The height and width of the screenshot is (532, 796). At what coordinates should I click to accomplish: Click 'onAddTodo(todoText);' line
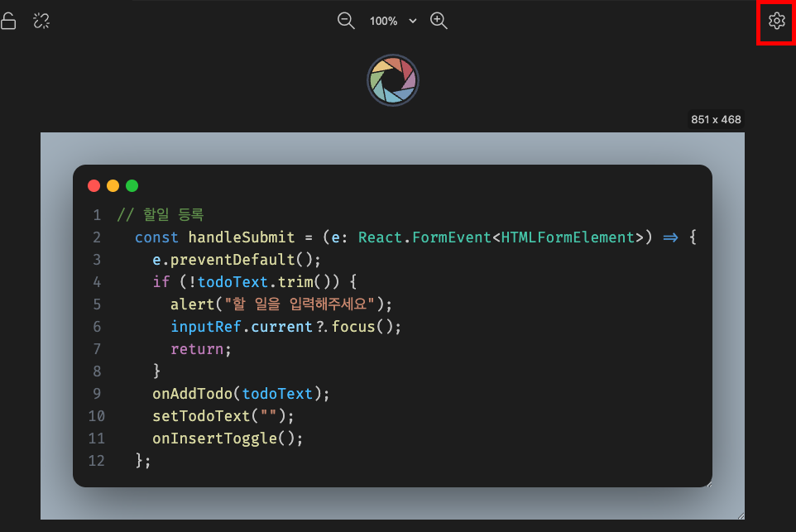tap(241, 394)
